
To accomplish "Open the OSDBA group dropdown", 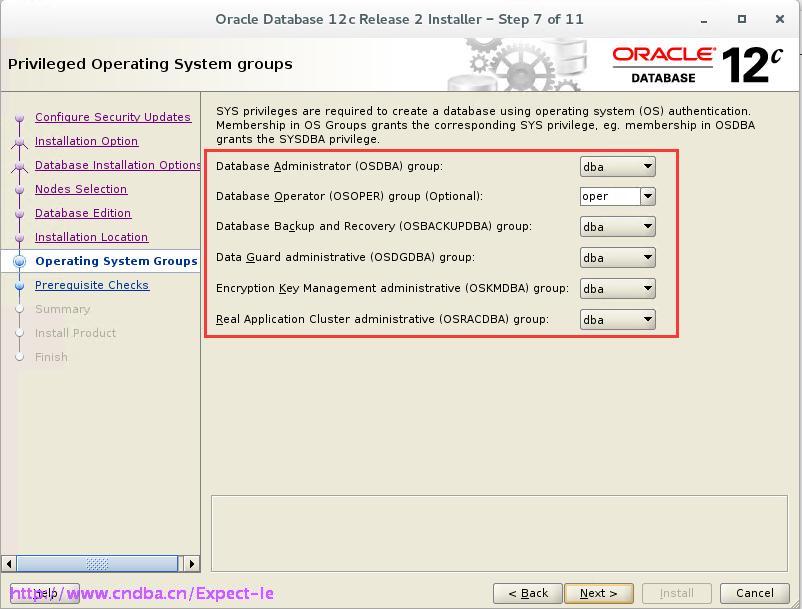I will (x=617, y=167).
